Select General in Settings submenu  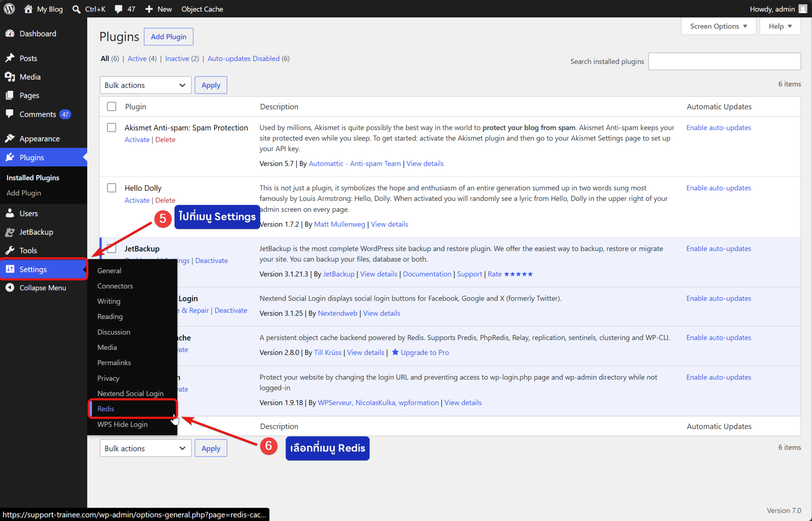tap(109, 270)
